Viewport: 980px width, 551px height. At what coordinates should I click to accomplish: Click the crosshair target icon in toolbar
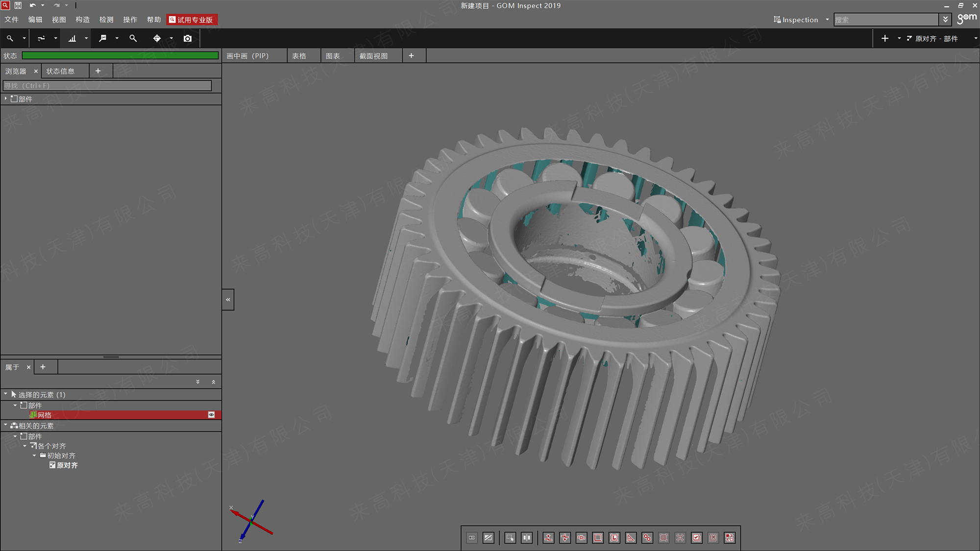click(x=157, y=38)
